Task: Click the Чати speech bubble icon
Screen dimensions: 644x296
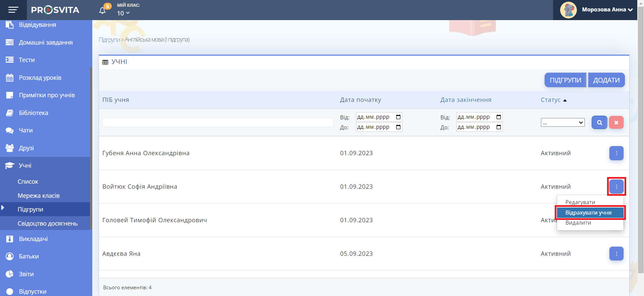Action: click(10, 130)
